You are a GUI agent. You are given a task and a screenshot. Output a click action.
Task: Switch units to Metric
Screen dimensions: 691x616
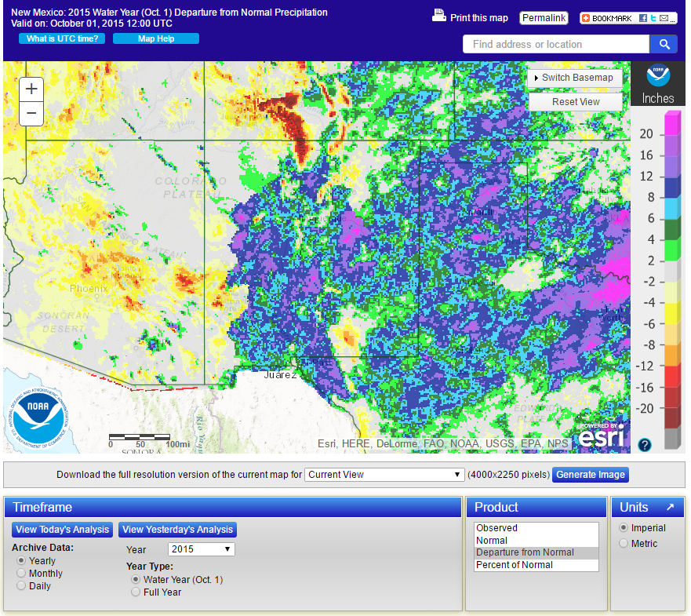tap(624, 541)
